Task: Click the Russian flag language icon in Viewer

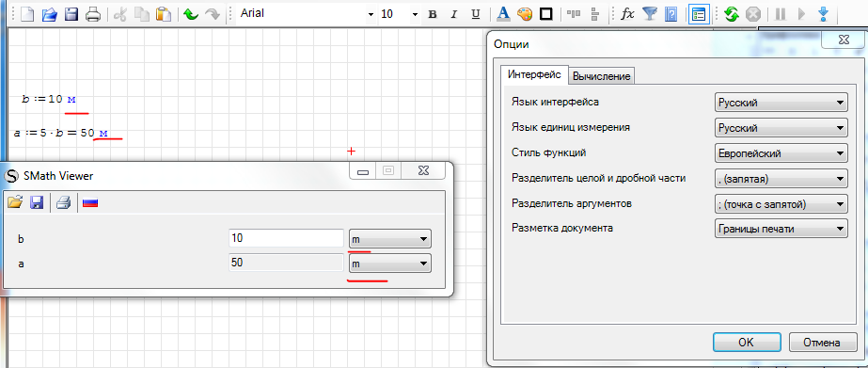Action: point(90,203)
